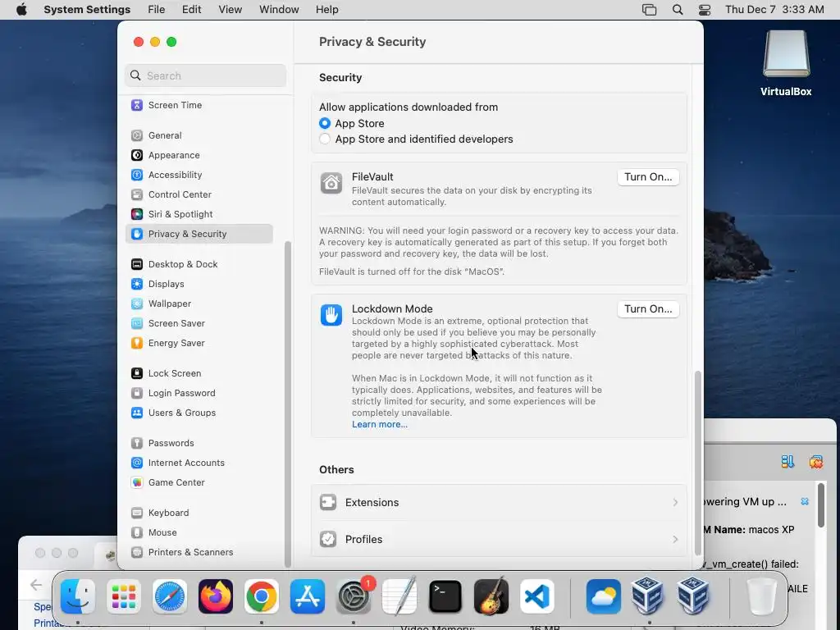The height and width of the screenshot is (630, 840).
Task: Click the Privacy & Security pane scrollbar
Action: pyautogui.click(x=697, y=463)
